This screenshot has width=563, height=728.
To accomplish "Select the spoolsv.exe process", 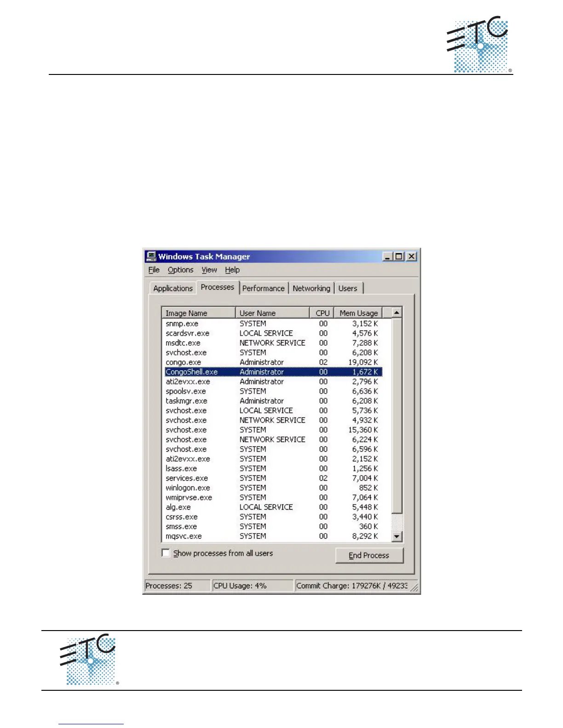I will pos(272,391).
